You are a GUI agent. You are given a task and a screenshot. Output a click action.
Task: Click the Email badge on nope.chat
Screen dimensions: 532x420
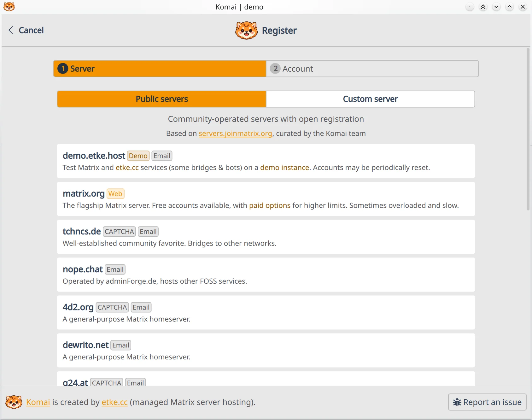(115, 269)
